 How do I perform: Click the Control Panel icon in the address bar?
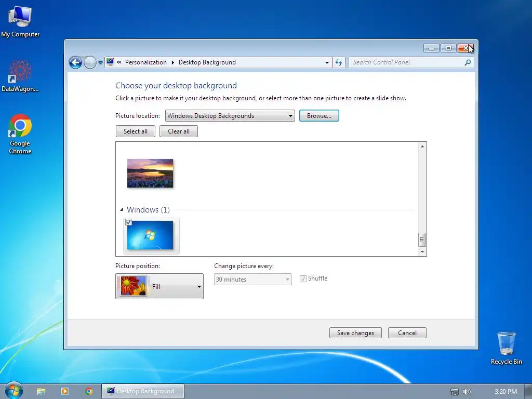click(110, 62)
